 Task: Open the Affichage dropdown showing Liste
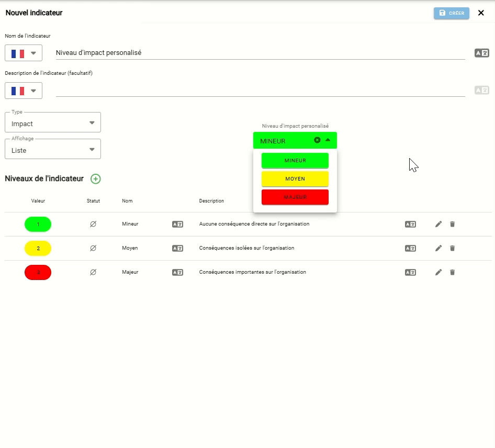coord(53,149)
